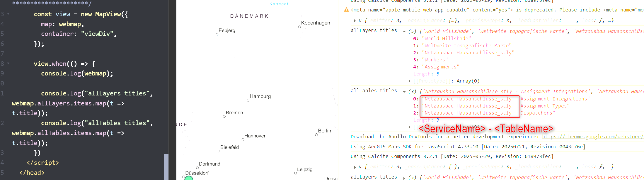Expand the second 'u {_emitter' object in console
This screenshot has height=180, width=644.
point(355,167)
